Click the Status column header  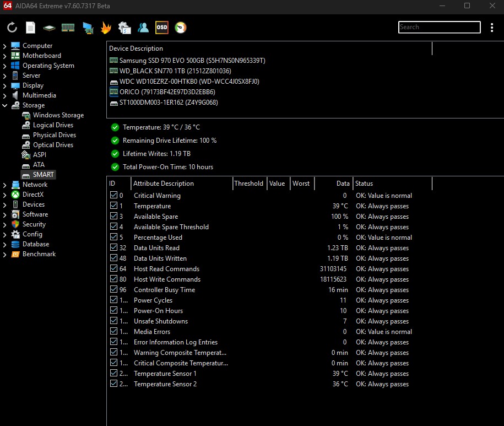[393, 184]
